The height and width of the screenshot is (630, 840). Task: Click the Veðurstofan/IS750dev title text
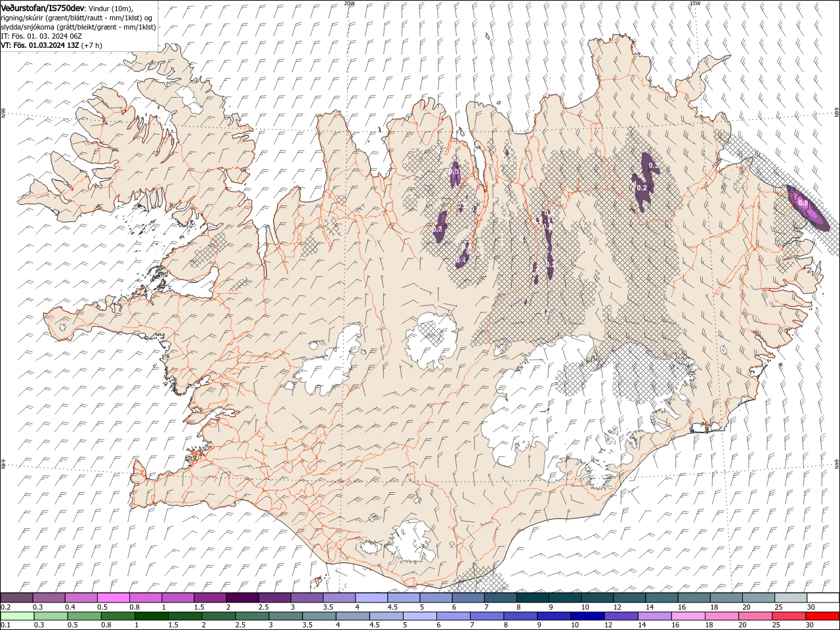pyautogui.click(x=43, y=8)
